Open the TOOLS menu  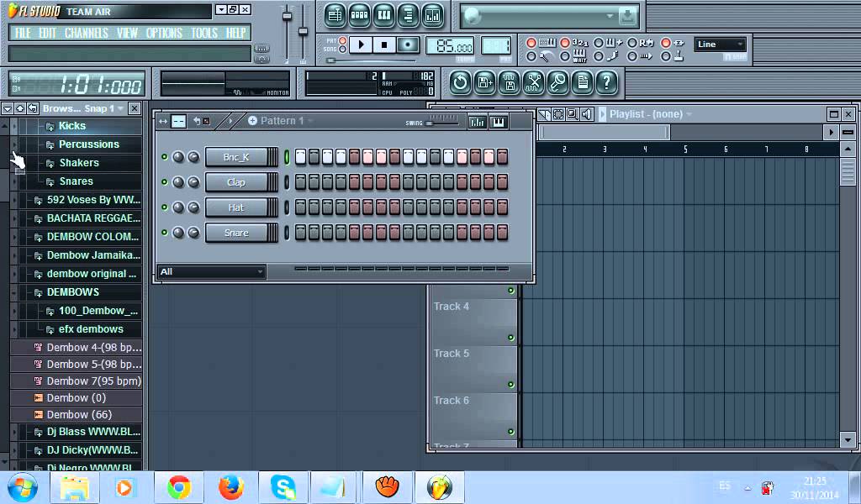204,33
